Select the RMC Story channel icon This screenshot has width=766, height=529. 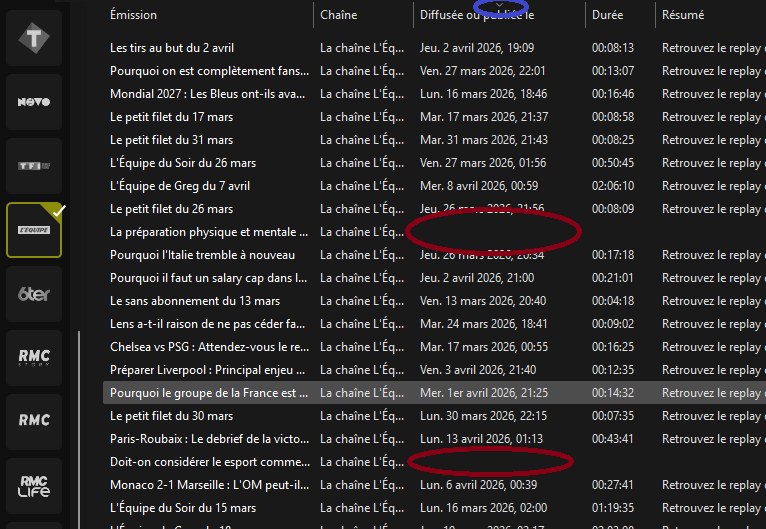(34, 357)
